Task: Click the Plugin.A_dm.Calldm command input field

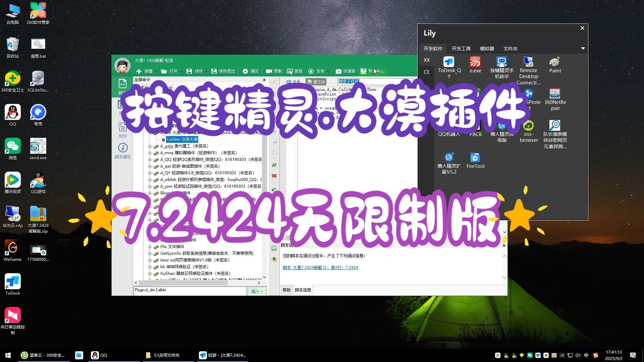Action: tap(190, 291)
